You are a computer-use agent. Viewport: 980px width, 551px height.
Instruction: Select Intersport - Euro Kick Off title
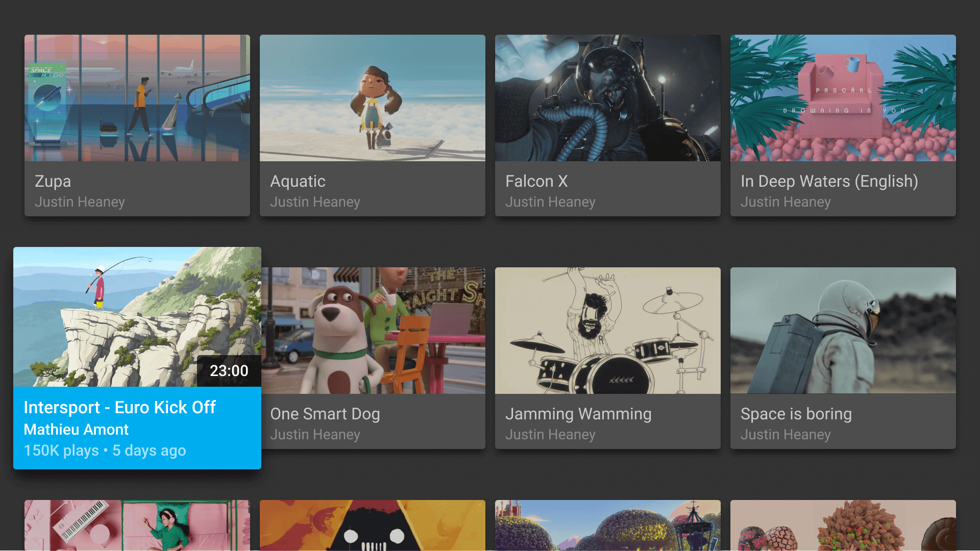[x=120, y=407]
